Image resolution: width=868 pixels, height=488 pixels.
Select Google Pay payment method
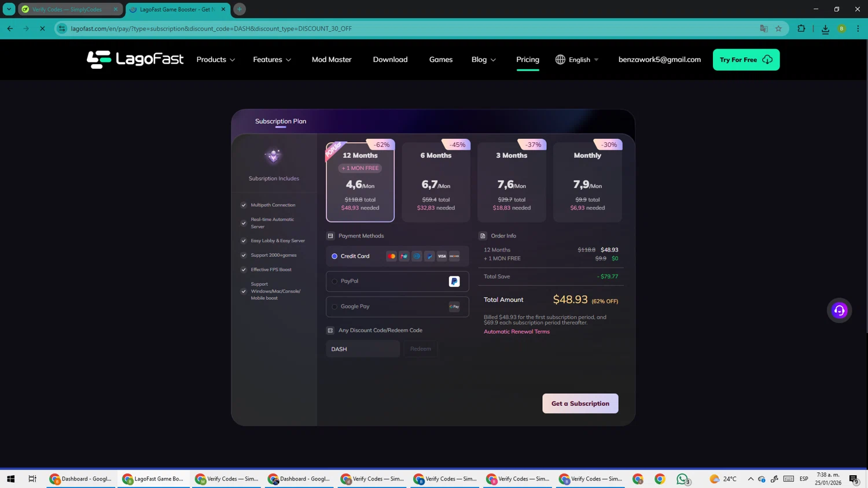click(x=397, y=307)
